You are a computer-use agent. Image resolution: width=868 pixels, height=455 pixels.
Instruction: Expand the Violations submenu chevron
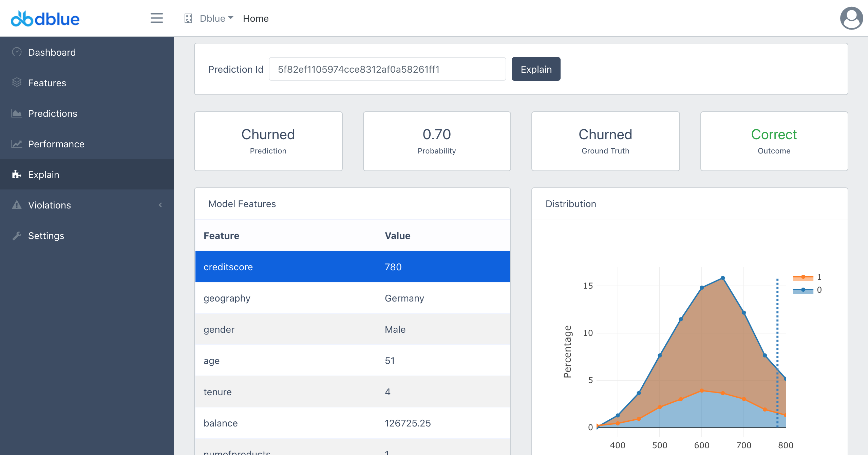click(x=160, y=205)
